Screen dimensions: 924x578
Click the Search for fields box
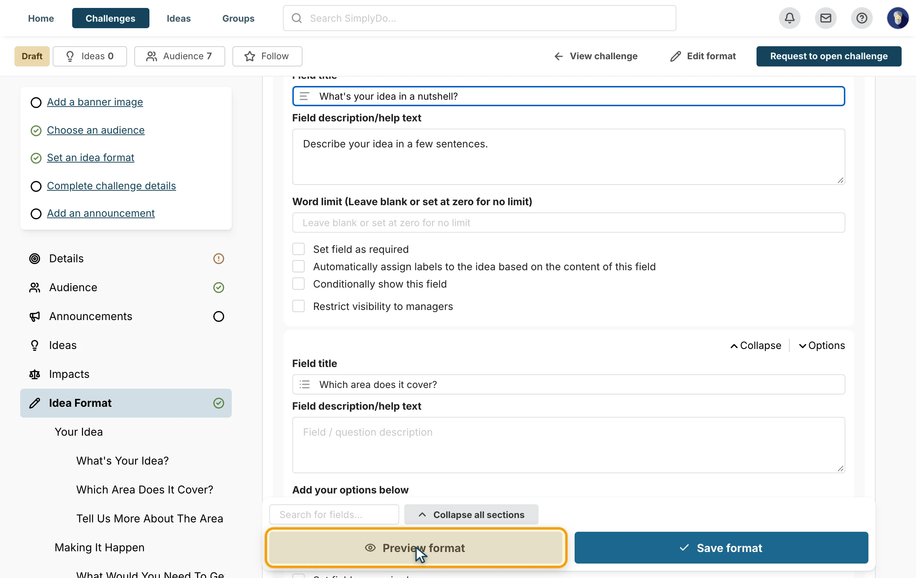click(334, 514)
